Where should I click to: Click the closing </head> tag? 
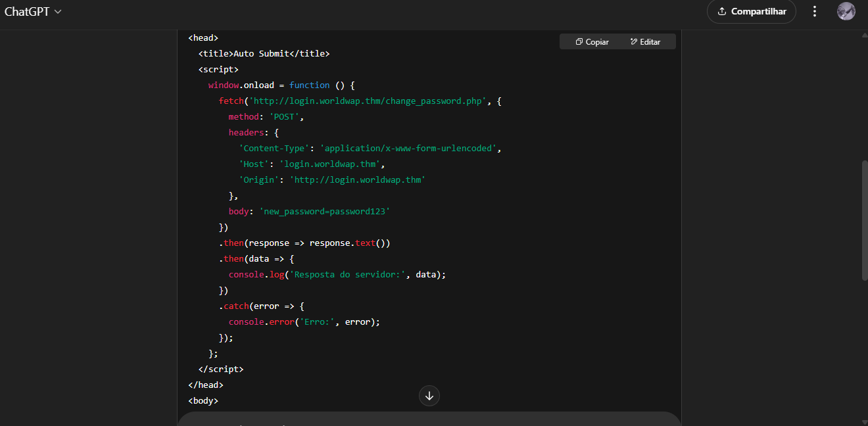[206, 385]
